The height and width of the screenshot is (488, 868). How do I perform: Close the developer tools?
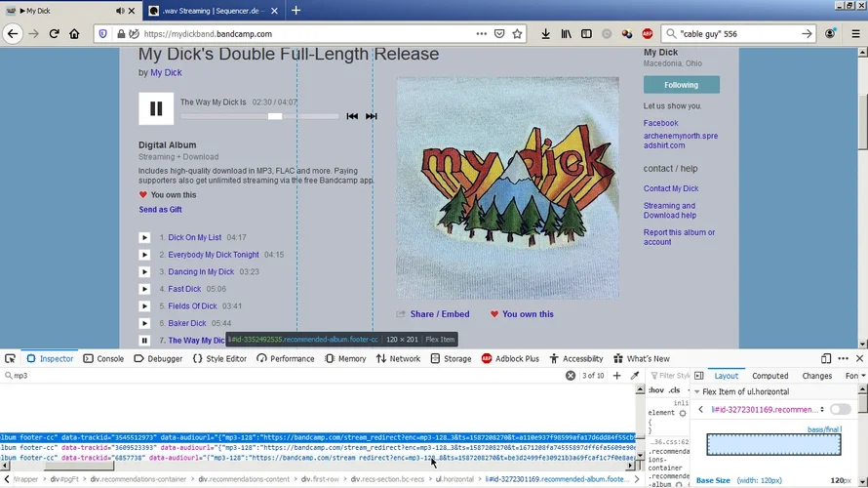[x=859, y=359]
